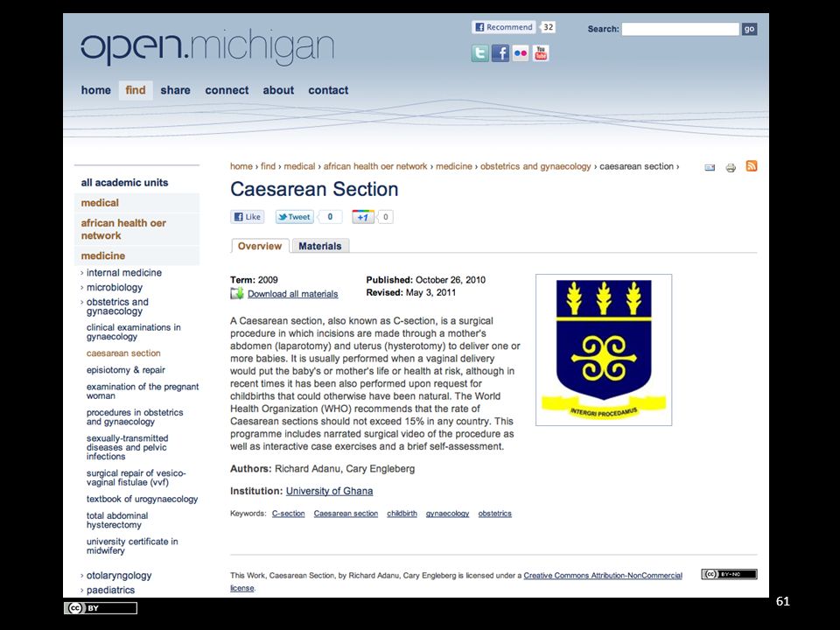Expand sidebar 'obstetrics and gynaecology' item
The height and width of the screenshot is (630, 840).
coord(117,306)
